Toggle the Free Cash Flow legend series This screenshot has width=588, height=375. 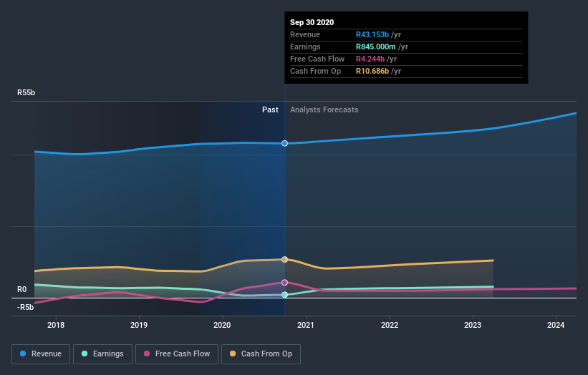[177, 354]
